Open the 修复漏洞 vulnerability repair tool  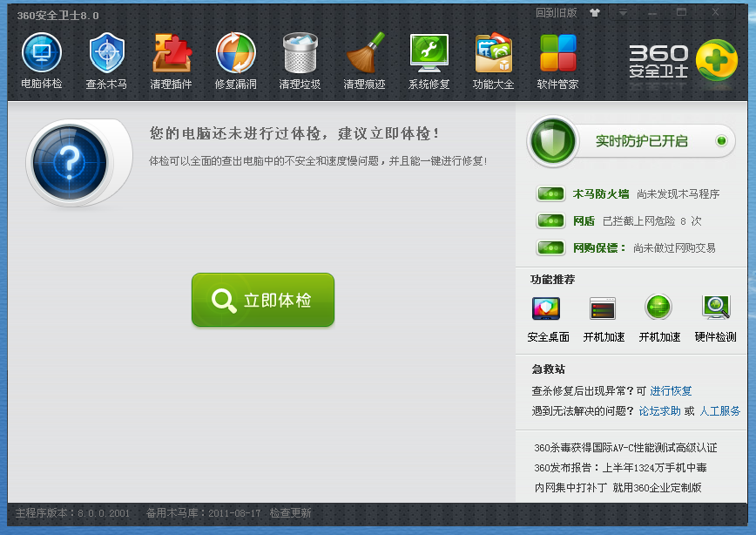coord(236,61)
